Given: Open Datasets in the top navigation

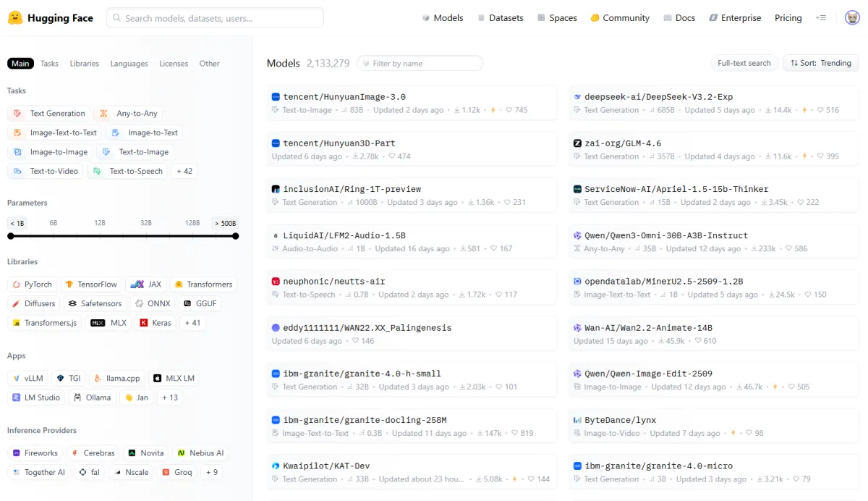Looking at the screenshot, I should [500, 18].
